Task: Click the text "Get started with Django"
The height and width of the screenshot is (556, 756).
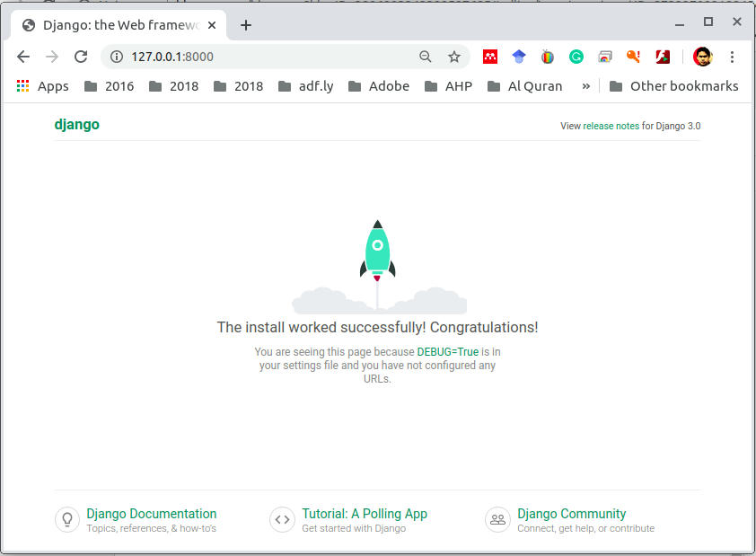Action: [354, 528]
